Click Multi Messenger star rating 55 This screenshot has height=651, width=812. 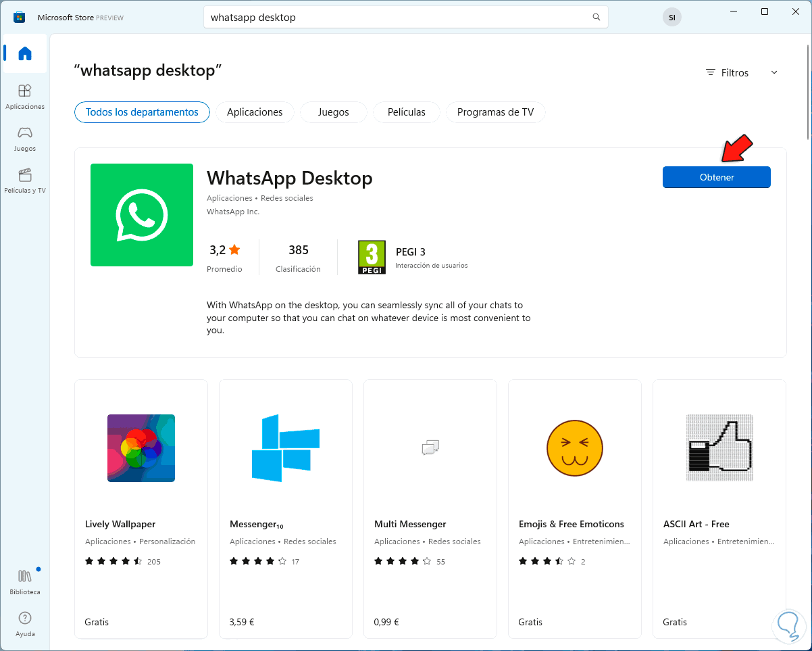[x=410, y=561]
